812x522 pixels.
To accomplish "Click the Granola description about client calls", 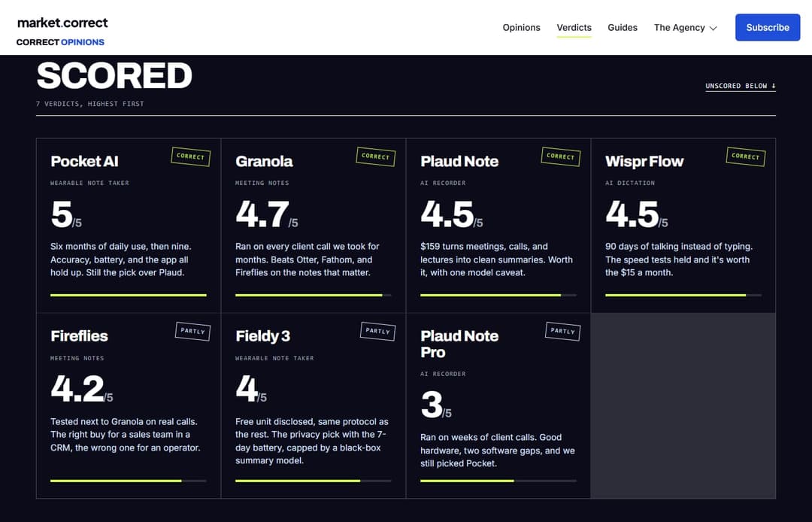I will pyautogui.click(x=307, y=259).
